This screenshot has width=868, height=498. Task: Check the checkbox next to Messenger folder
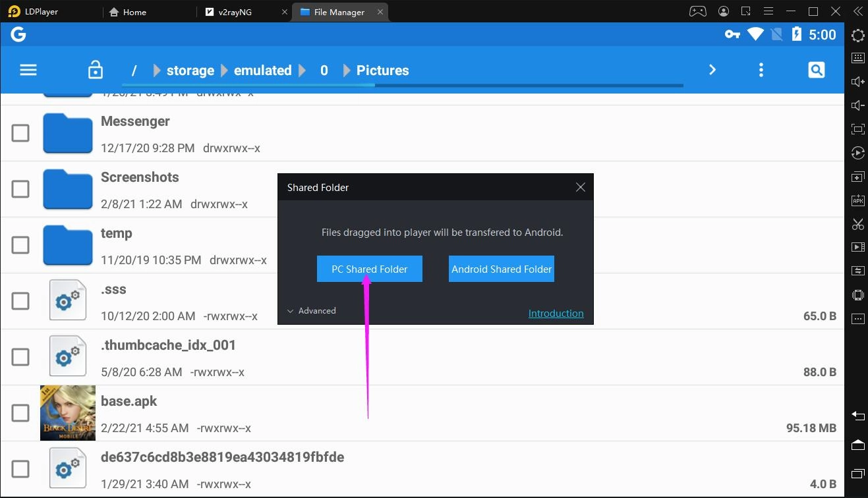pos(20,133)
